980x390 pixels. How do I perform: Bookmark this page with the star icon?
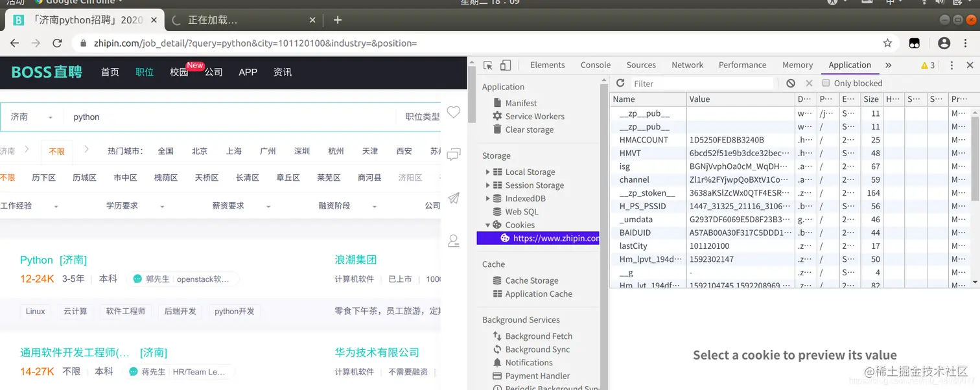click(887, 43)
